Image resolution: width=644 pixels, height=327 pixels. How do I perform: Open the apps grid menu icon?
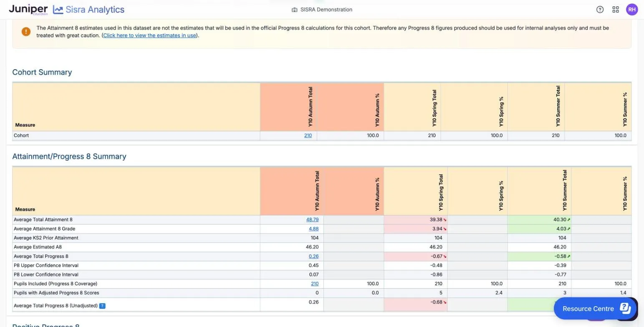[x=616, y=10]
